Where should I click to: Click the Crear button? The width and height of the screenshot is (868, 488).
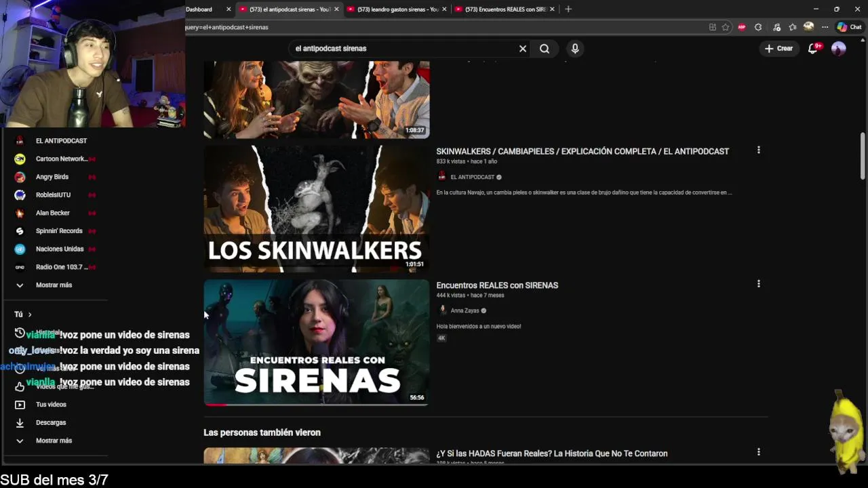[x=778, y=48]
